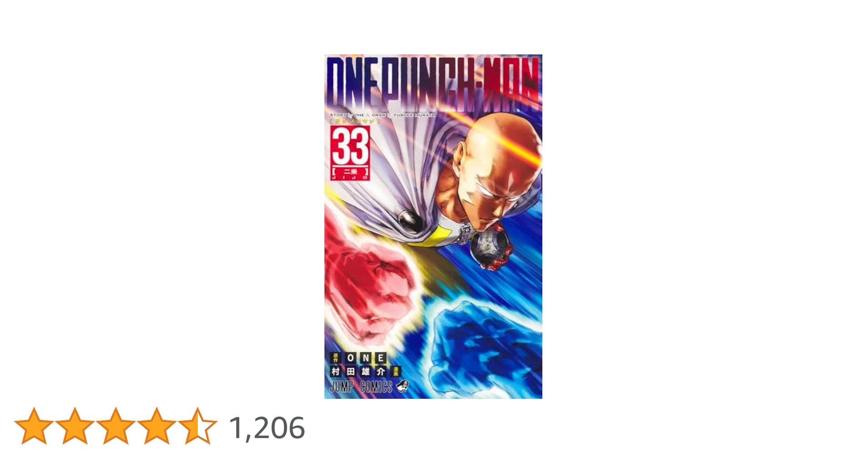Click the JUMP COMICS text on cover
The height and width of the screenshot is (454, 868).
[361, 387]
